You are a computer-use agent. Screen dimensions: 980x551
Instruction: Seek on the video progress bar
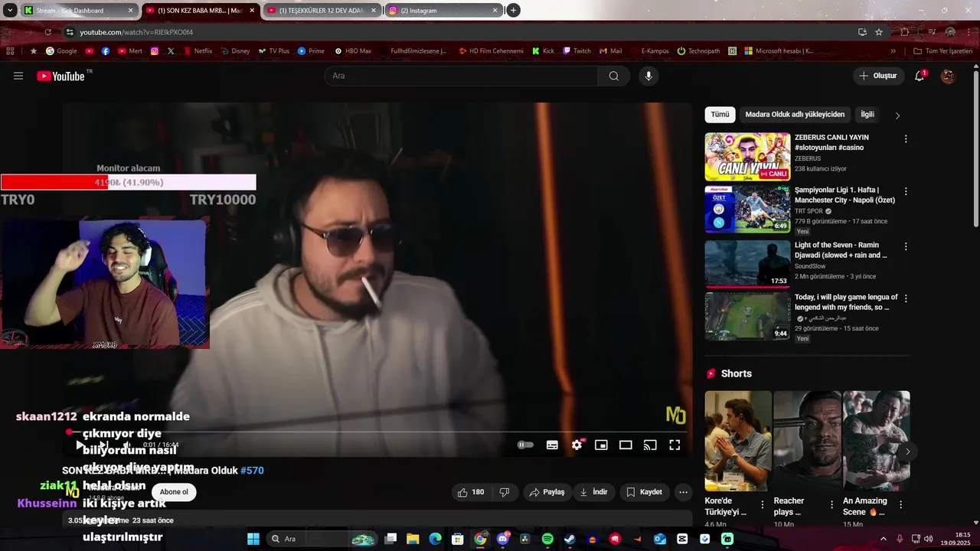[x=377, y=432]
